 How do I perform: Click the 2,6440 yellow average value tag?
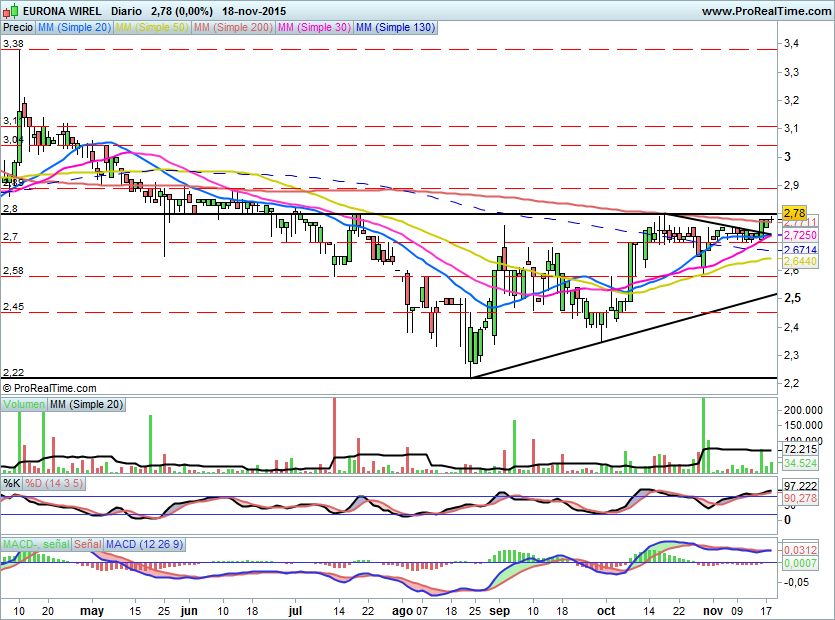coord(799,261)
